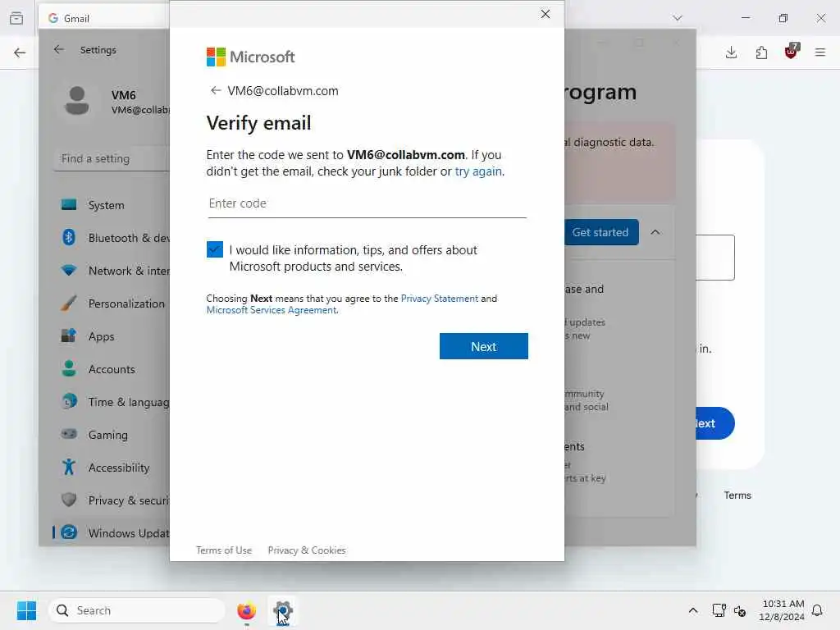Click the System monitor icon in sidebar
Viewport: 840px width, 630px height.
point(69,204)
